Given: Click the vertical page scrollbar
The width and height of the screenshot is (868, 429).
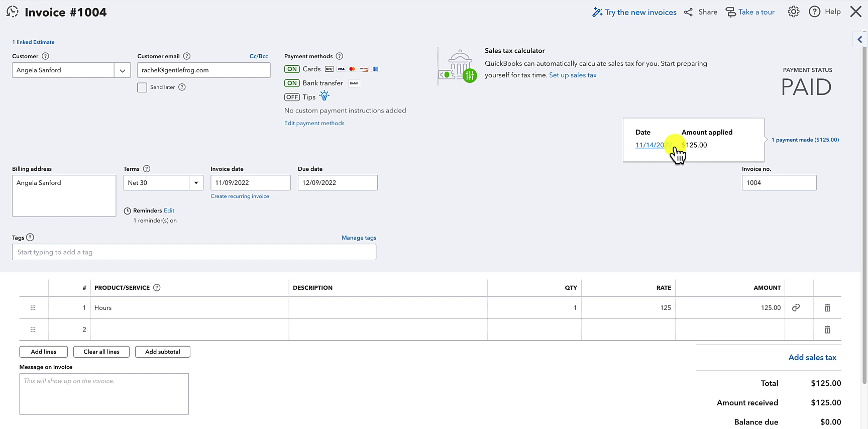Looking at the screenshot, I should click(x=864, y=216).
